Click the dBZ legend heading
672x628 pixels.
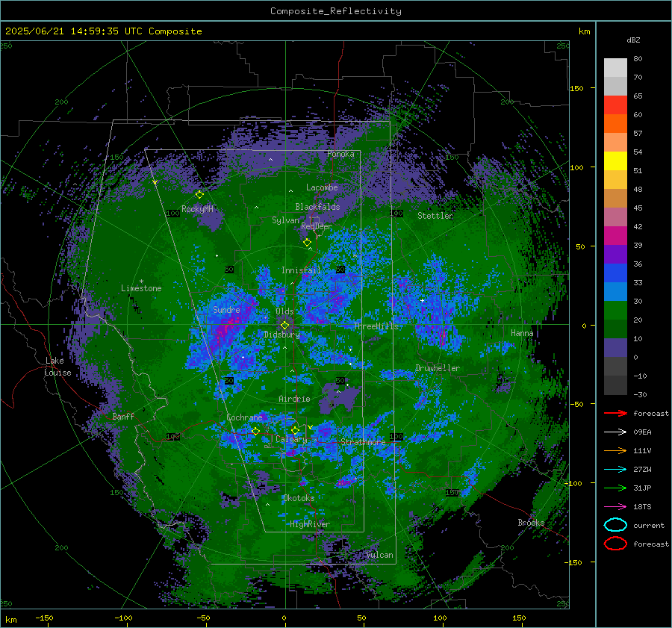(633, 40)
